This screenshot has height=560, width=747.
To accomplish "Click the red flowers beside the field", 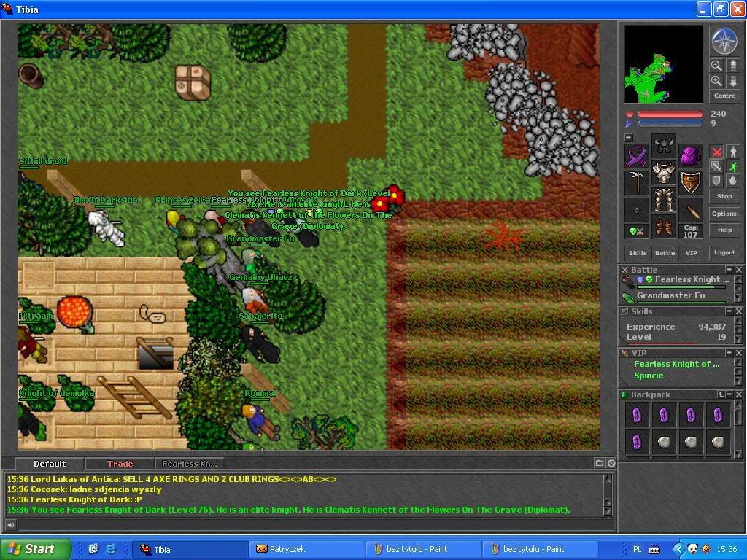I will [388, 200].
